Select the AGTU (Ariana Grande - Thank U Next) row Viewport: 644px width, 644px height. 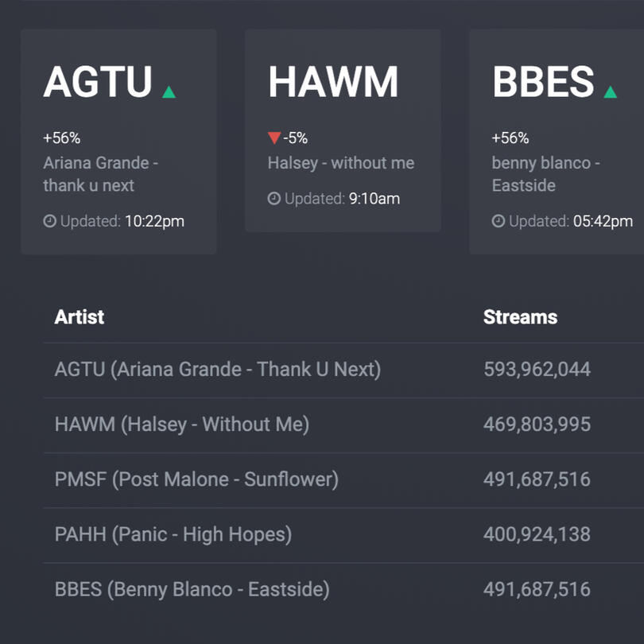pyautogui.click(x=218, y=370)
